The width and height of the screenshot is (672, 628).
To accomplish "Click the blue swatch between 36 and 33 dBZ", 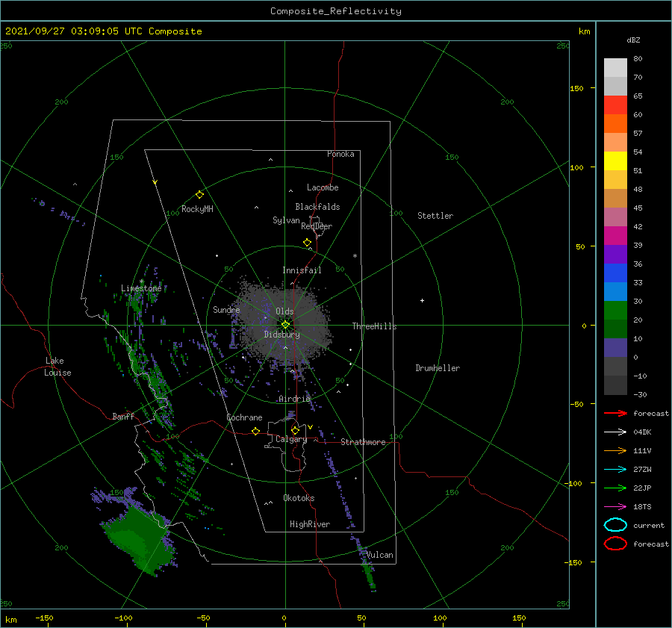I will coord(615,273).
